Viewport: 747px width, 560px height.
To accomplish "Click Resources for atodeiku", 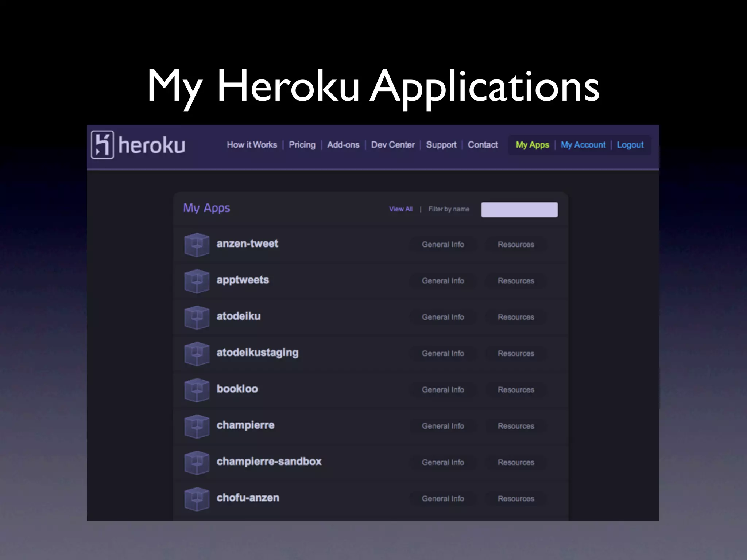I will click(x=516, y=317).
